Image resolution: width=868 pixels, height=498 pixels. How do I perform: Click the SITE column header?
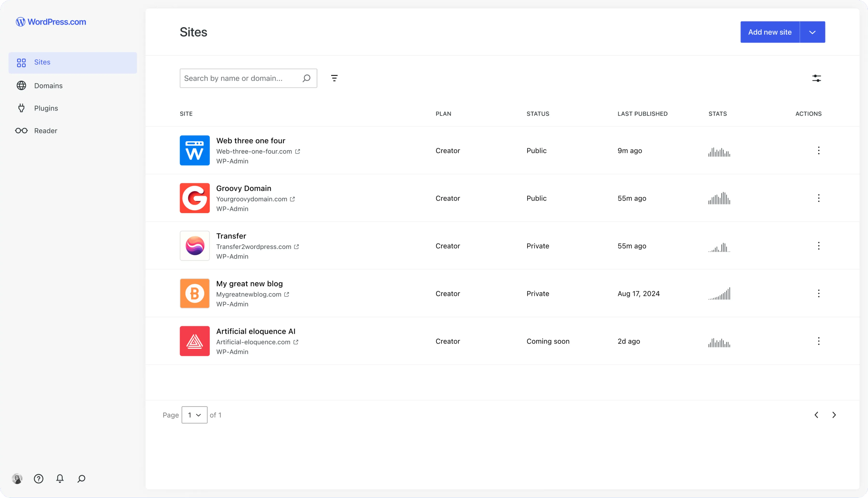tap(186, 114)
